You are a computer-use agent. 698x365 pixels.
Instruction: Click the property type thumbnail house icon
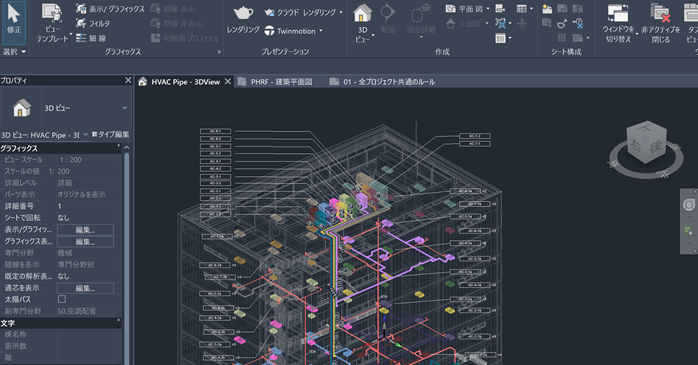(x=21, y=108)
